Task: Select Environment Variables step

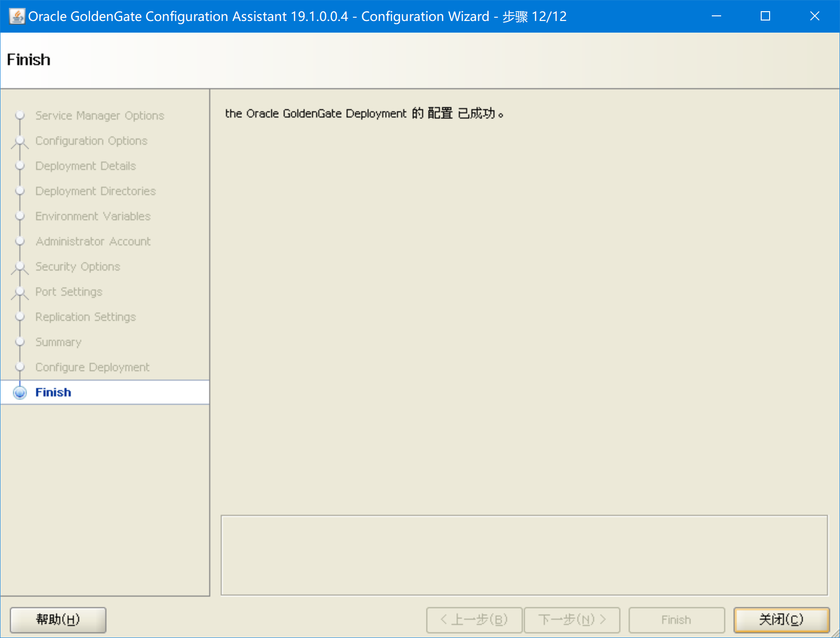Action: coord(93,216)
